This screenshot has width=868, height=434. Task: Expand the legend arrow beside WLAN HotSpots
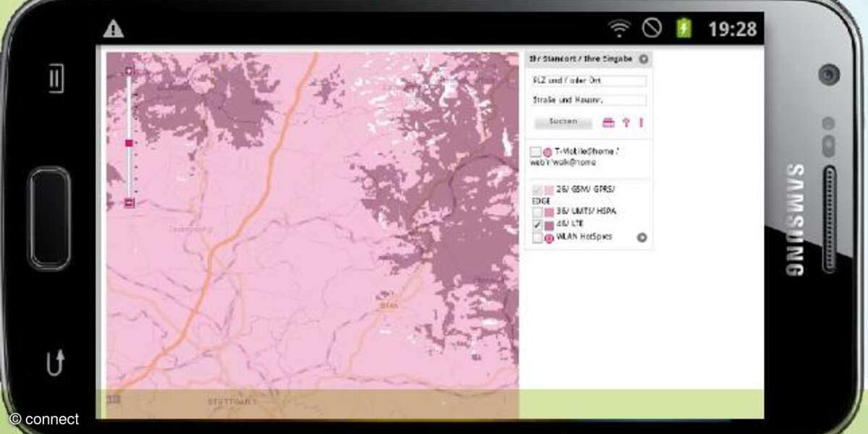click(x=642, y=237)
